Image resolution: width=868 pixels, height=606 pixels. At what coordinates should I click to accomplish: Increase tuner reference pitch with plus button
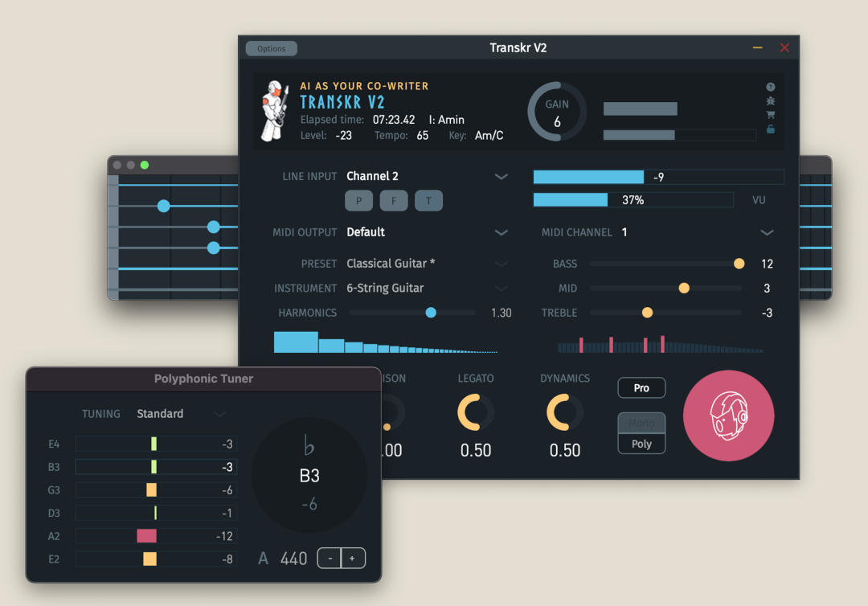pyautogui.click(x=351, y=558)
